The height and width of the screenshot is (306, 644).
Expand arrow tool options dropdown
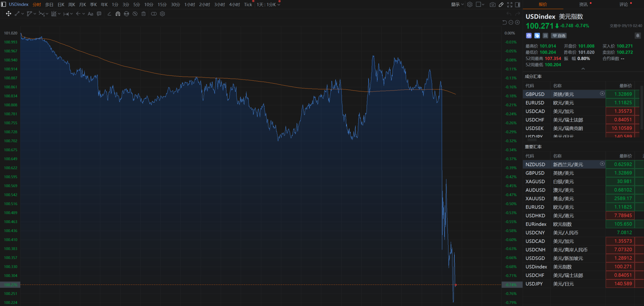(84, 14)
